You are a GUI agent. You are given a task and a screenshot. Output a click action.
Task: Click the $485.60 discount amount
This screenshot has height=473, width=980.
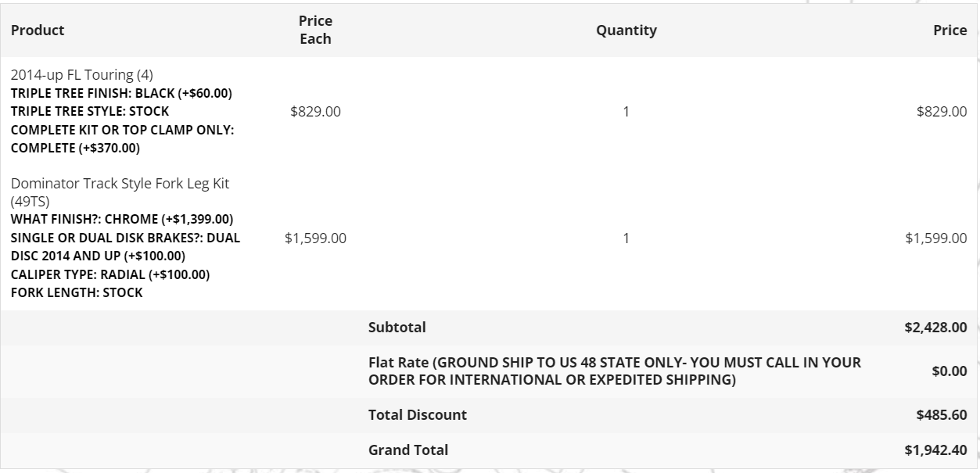point(942,415)
